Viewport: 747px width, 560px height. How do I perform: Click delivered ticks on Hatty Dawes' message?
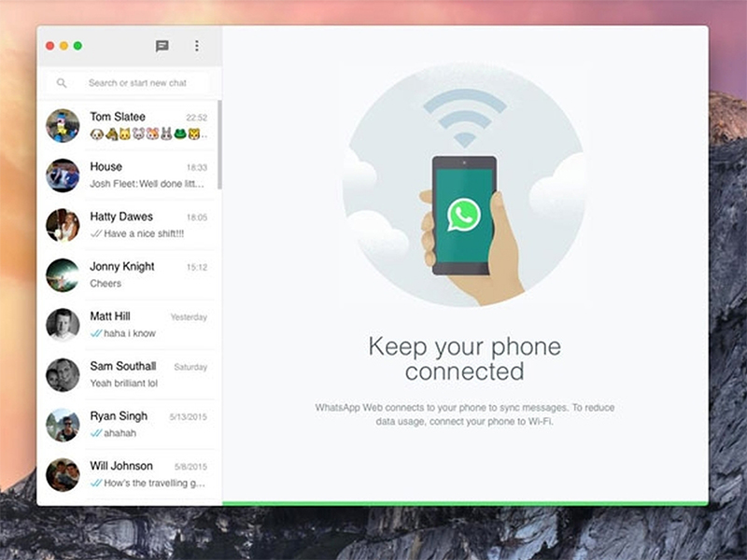[x=96, y=234]
